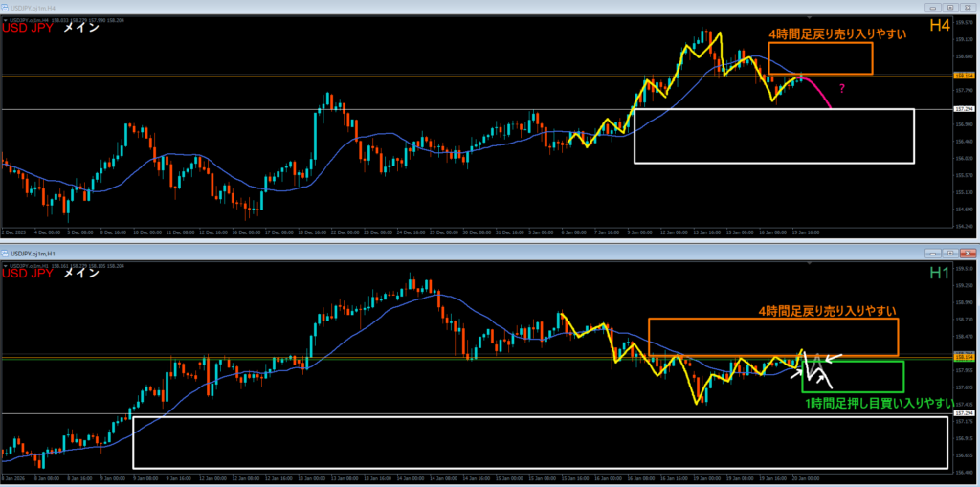
Task: Select the green rectangle on H1 chart
Action: (853, 376)
